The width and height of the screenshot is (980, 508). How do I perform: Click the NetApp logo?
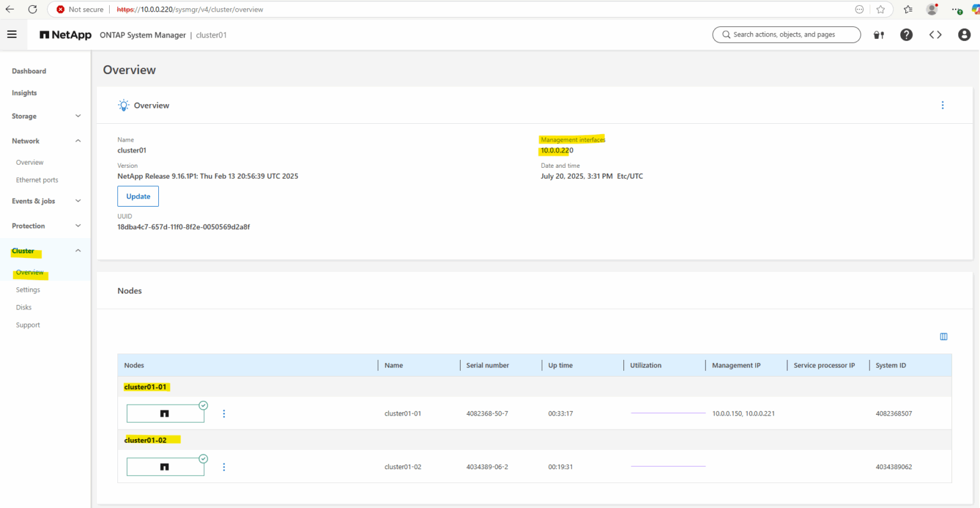coord(65,34)
